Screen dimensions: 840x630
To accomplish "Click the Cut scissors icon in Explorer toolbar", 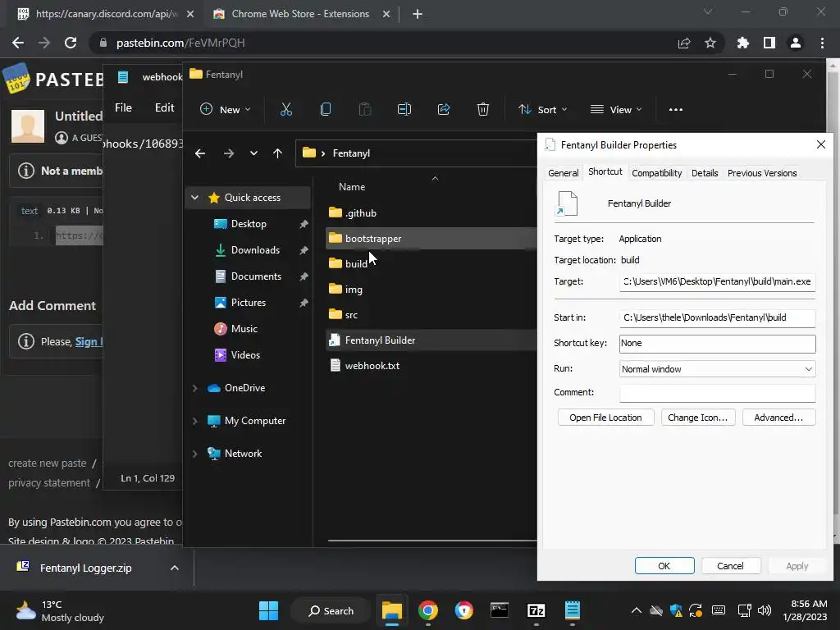I will coord(286,109).
